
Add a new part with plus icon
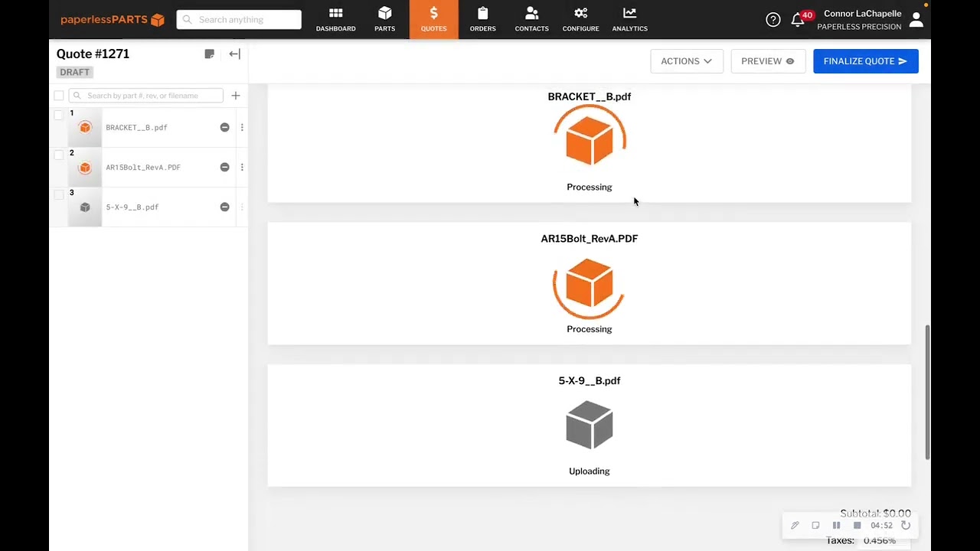pos(236,96)
